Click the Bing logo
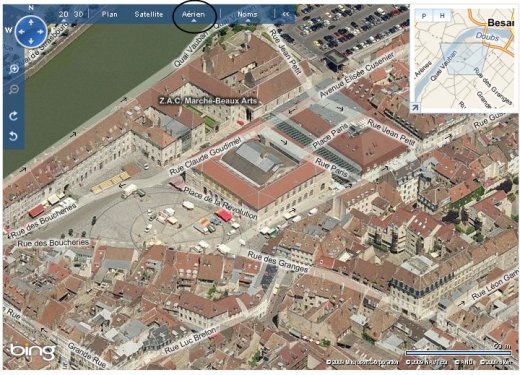Screen dimensions: 520x375 click(32, 351)
